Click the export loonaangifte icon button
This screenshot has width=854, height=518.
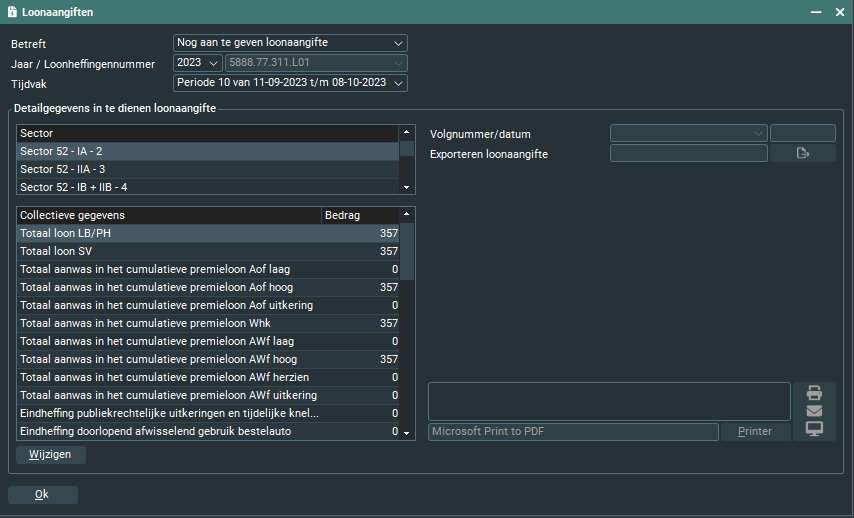coord(802,153)
